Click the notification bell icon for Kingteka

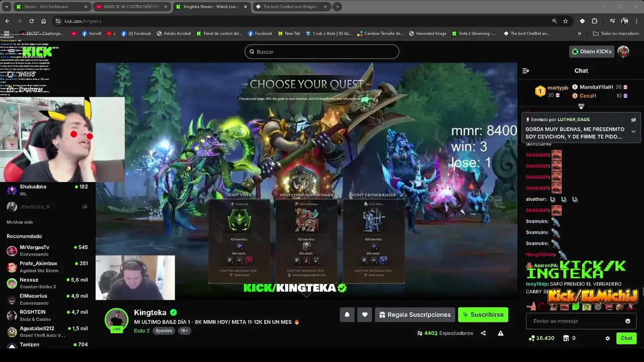point(347,315)
